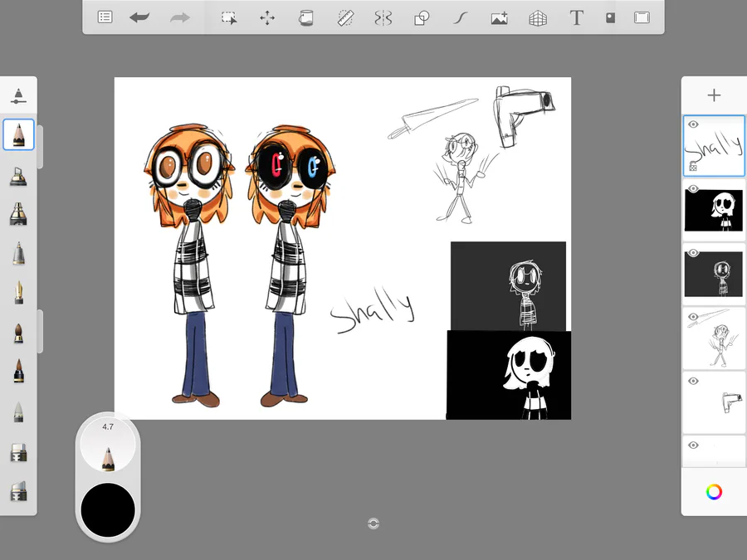Select the stick figure layer thumbnail
Screen dimensions: 747x560
(x=714, y=338)
